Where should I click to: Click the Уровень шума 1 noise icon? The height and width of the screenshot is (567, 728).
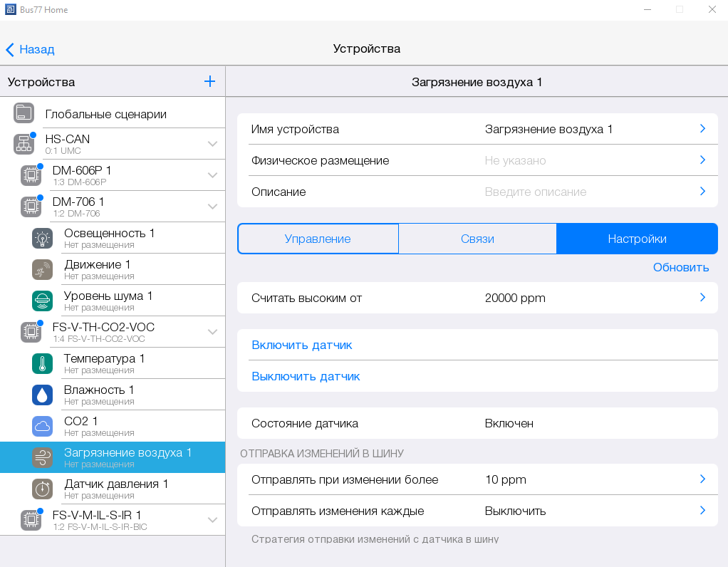[x=43, y=301]
